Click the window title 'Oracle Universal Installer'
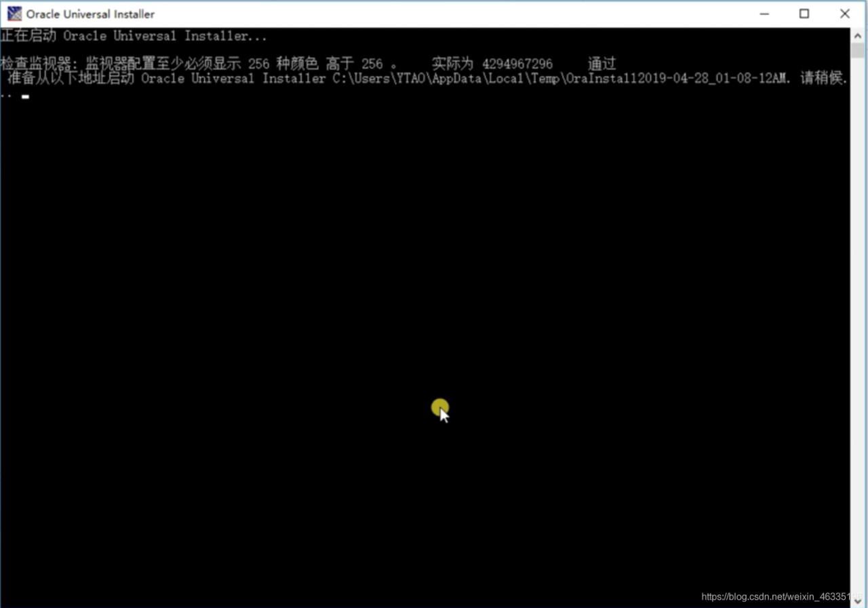 [x=90, y=14]
